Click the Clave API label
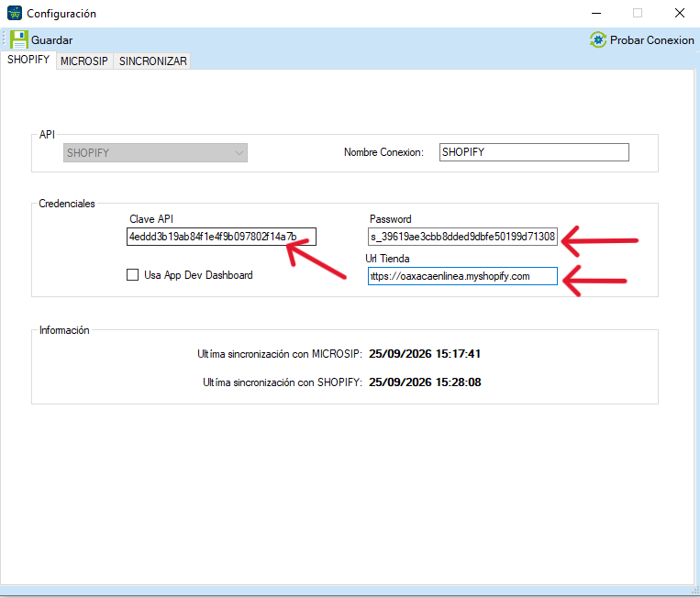Image resolution: width=700 pixels, height=598 pixels. click(x=150, y=219)
